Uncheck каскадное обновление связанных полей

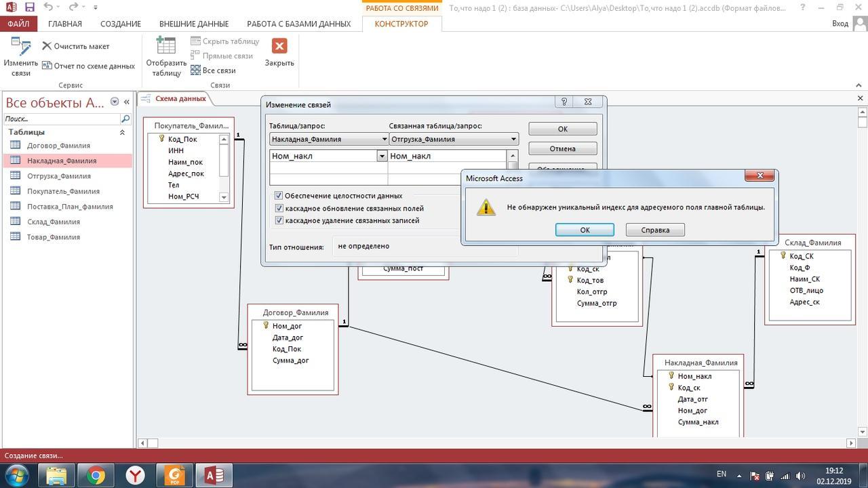279,208
